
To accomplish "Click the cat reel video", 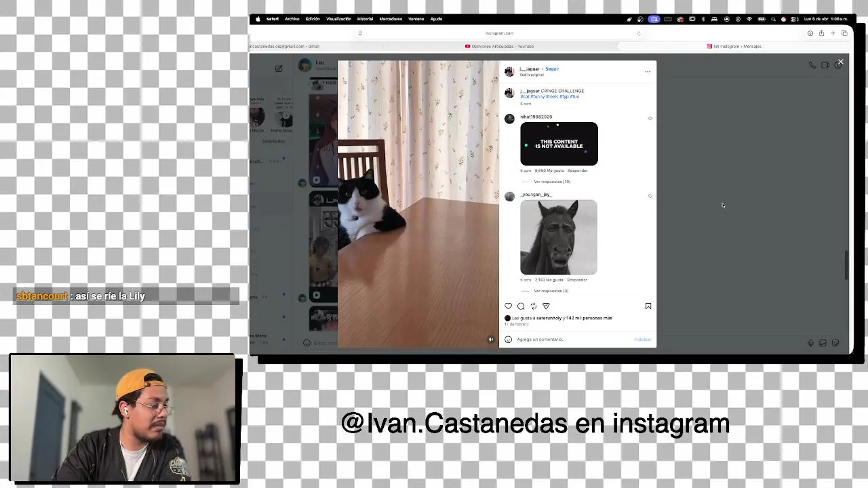I will point(418,204).
